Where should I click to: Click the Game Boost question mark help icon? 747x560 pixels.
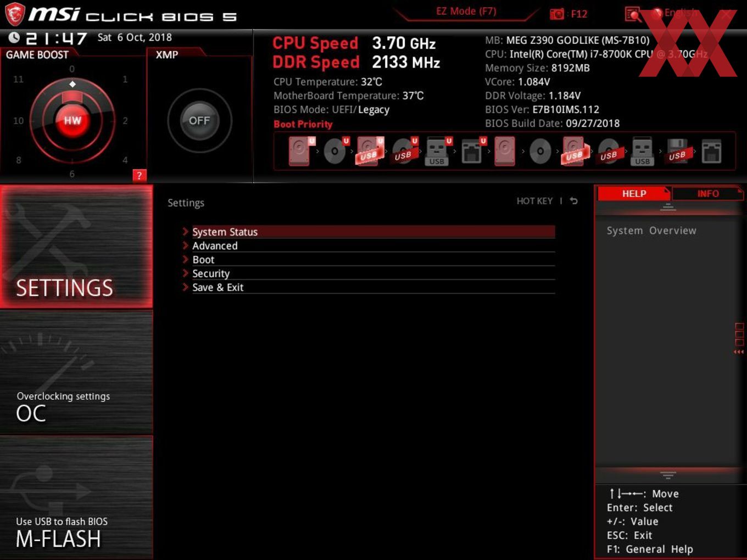pyautogui.click(x=140, y=175)
